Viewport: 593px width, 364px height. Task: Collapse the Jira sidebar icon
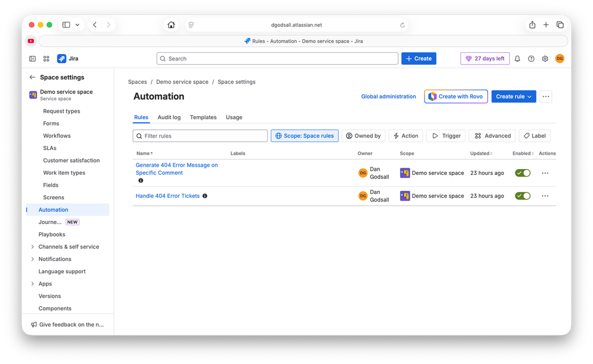click(33, 59)
